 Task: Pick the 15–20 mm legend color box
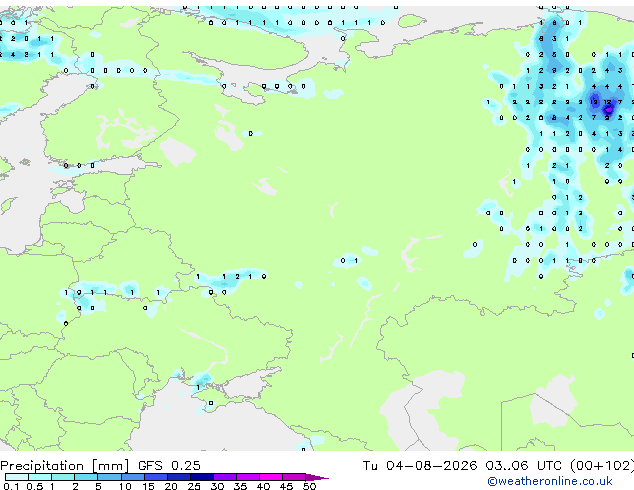155,477
